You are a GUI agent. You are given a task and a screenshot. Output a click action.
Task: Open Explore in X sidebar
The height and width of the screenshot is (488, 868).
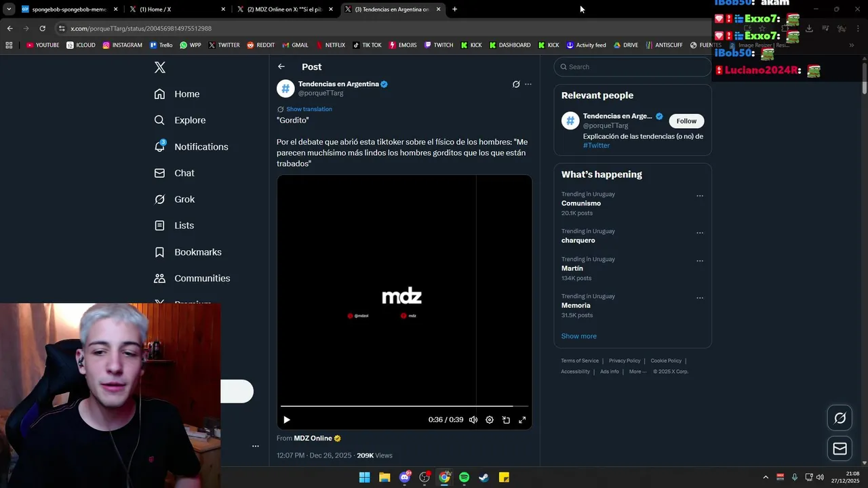180,120
